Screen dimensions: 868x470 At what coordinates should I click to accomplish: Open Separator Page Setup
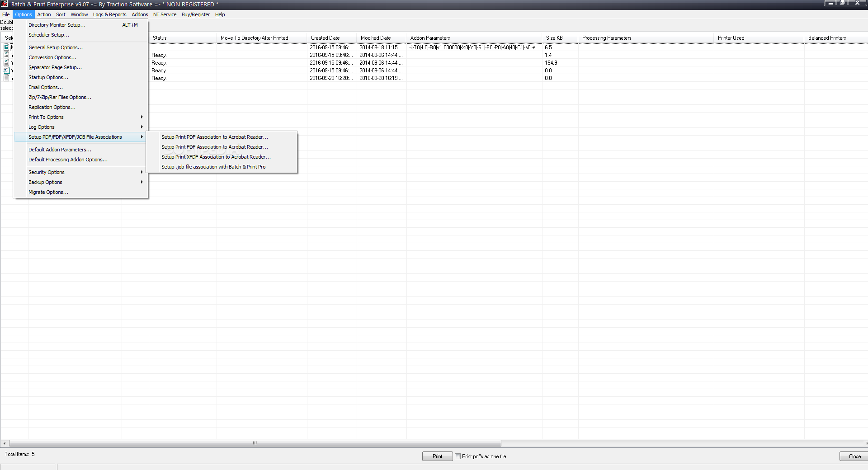click(x=80, y=67)
